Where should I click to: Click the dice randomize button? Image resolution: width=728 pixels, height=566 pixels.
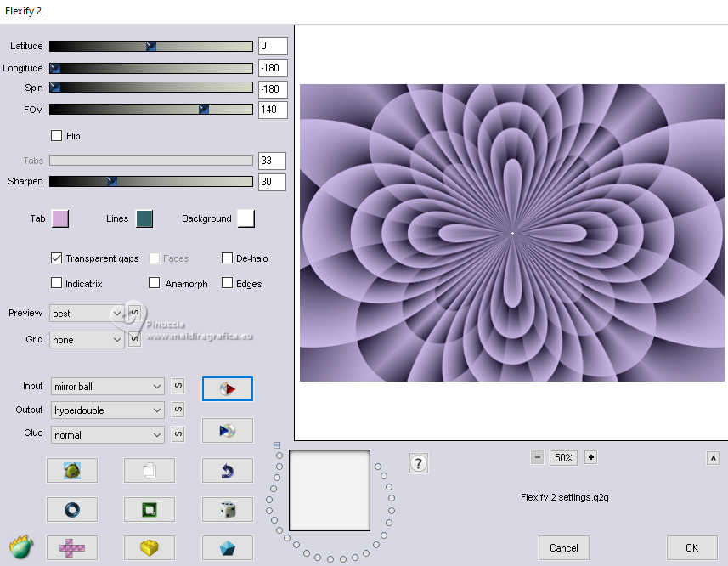228,510
